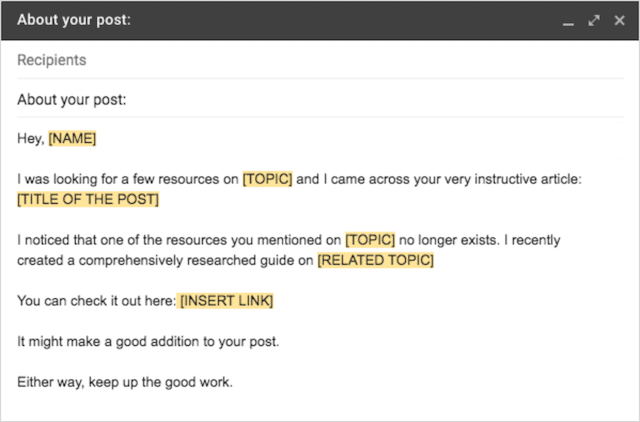This screenshot has width=640, height=422.
Task: Click the words 'comprehensively researched guide'
Action: (x=167, y=260)
